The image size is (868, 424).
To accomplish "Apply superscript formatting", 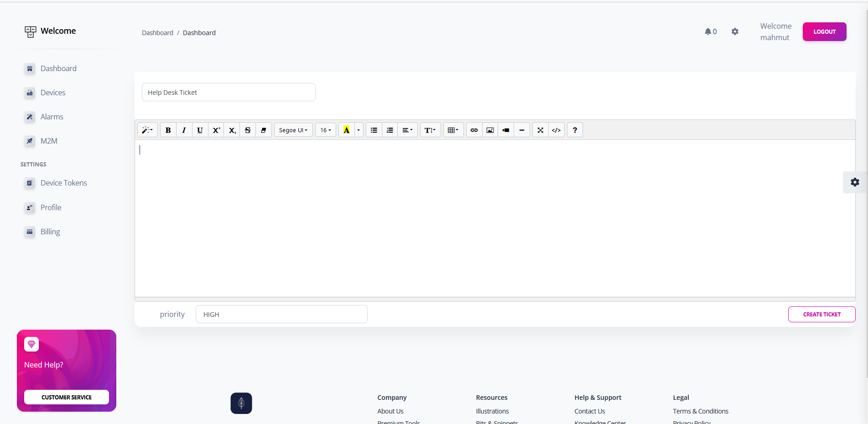I will pos(216,130).
